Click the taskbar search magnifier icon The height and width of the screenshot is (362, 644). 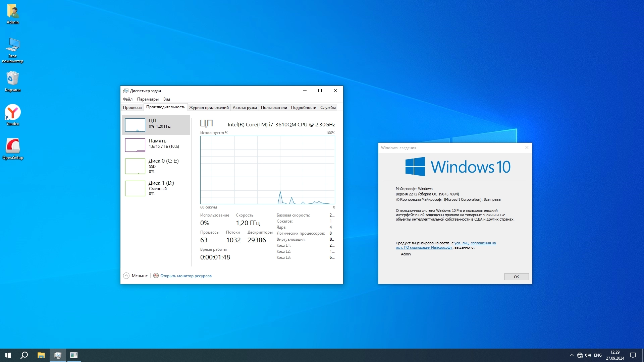[x=24, y=355]
